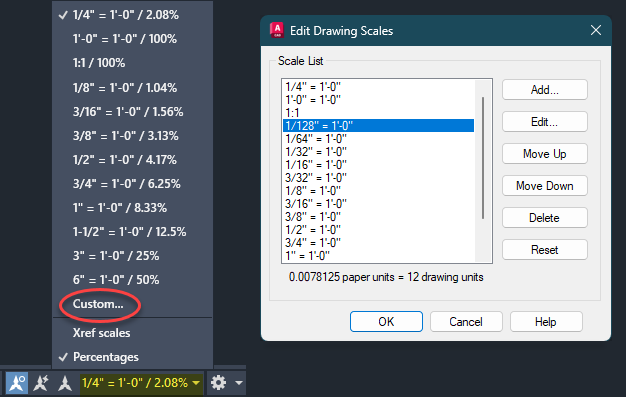This screenshot has height=397, width=626.
Task: Click the AutoCAD logo in dialog title
Action: 277,30
